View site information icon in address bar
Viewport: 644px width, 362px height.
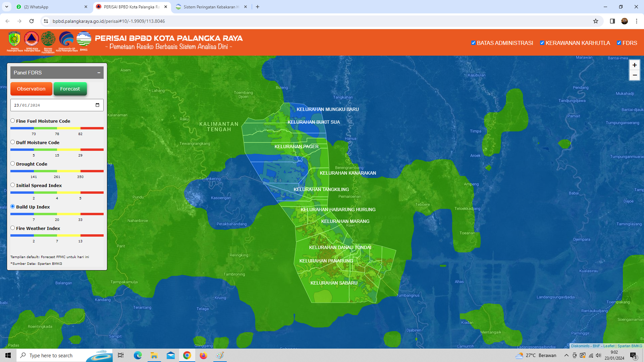(46, 21)
